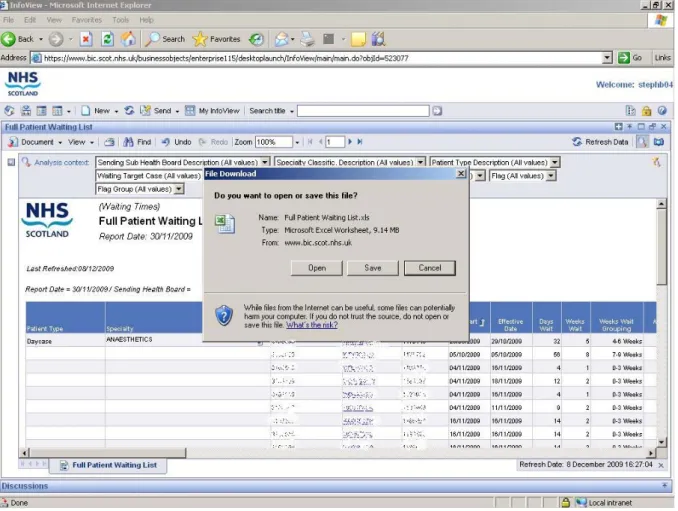Click the address bar URL field
678x511 pixels.
tap(322, 58)
